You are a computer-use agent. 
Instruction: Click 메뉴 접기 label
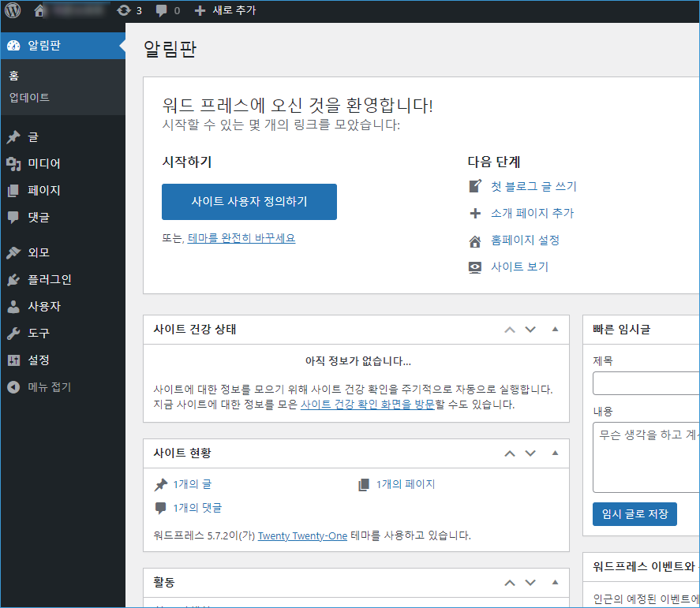coord(50,386)
